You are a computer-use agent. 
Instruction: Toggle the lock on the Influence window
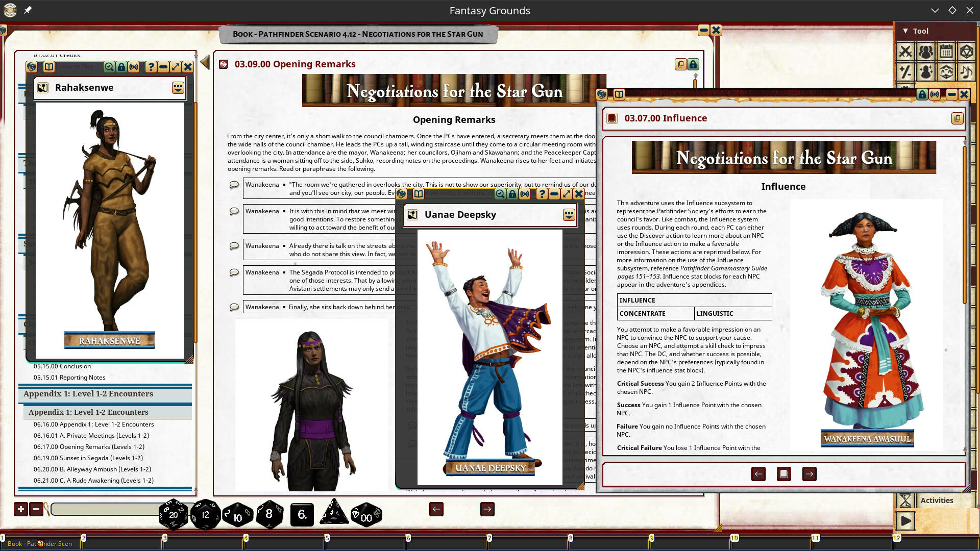(x=922, y=94)
